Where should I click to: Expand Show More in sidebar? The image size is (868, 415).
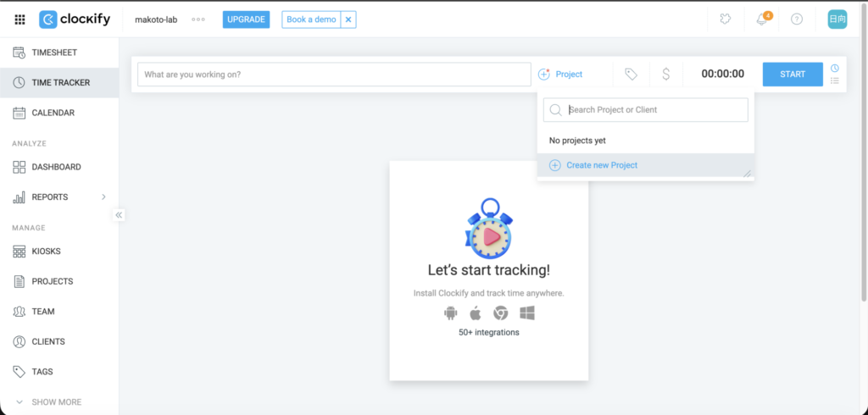tap(56, 402)
